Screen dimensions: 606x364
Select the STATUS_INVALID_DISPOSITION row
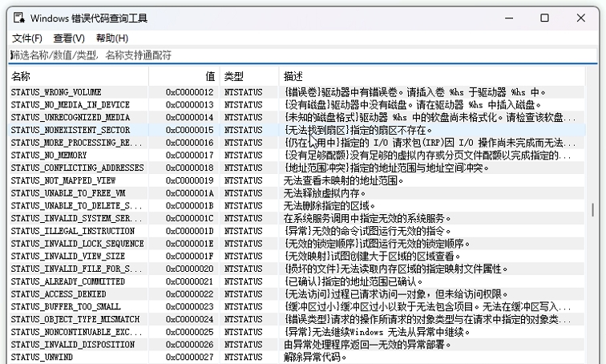tap(297, 344)
